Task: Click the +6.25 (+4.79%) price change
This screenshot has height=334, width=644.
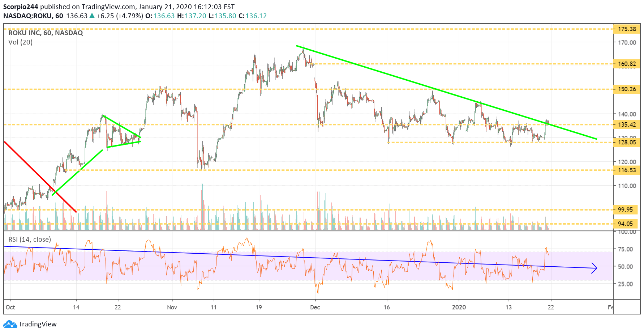Action: (120, 16)
